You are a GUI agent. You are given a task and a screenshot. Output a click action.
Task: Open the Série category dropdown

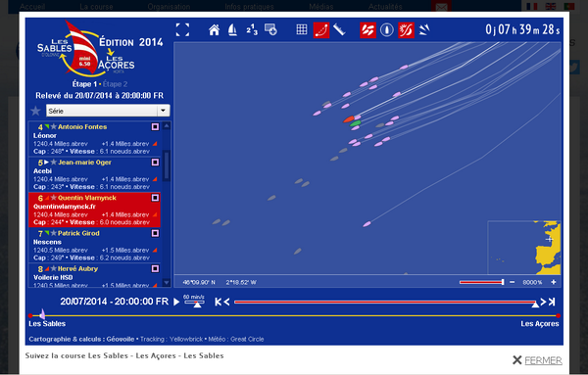coord(108,111)
